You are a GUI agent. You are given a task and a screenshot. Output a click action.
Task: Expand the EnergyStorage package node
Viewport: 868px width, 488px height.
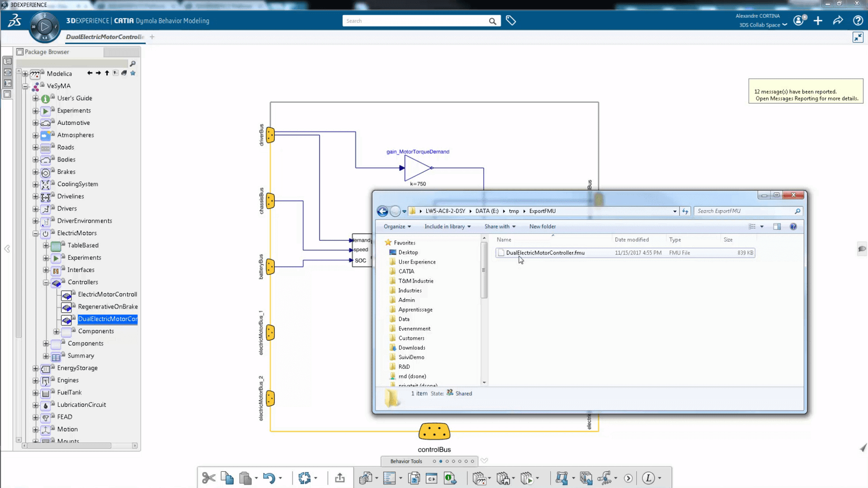pos(36,368)
